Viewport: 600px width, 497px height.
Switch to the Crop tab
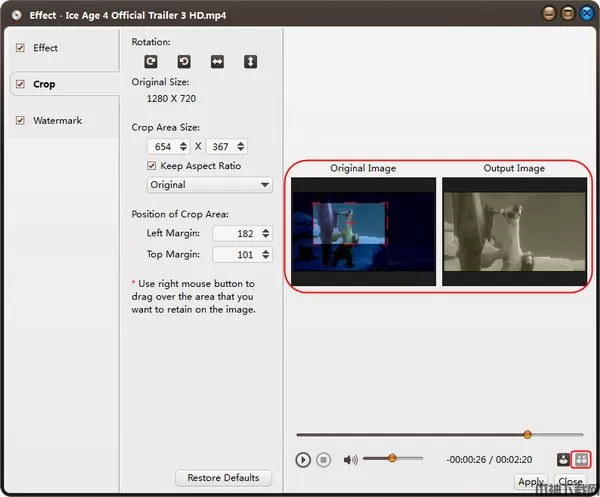(x=44, y=84)
